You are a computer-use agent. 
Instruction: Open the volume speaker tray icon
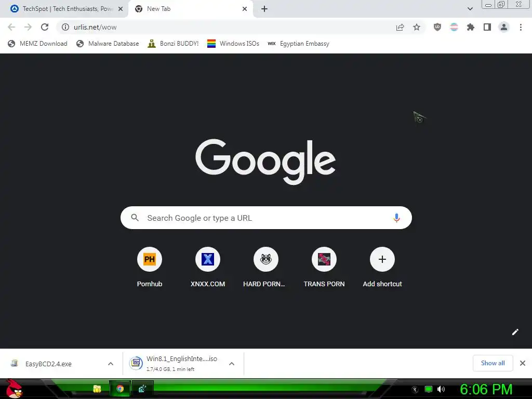[441, 389]
